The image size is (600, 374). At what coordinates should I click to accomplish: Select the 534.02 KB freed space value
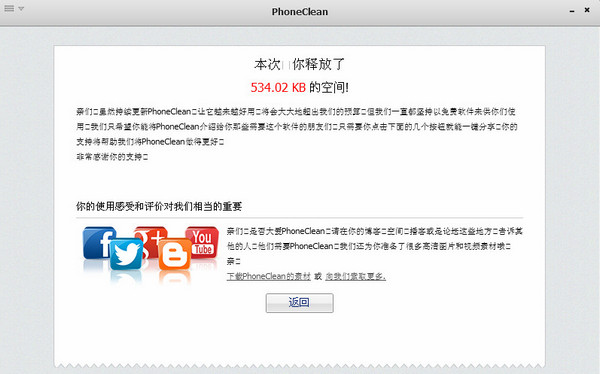point(278,88)
